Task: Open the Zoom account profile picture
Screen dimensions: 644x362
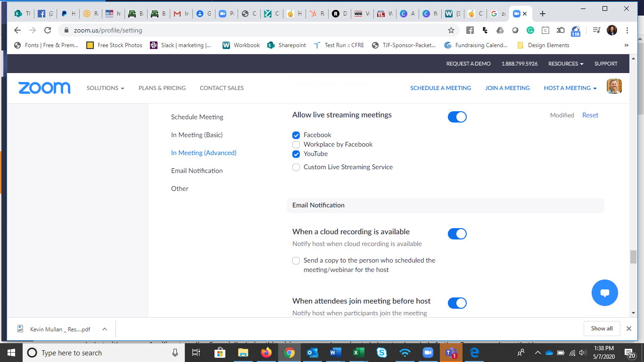Action: (x=614, y=86)
